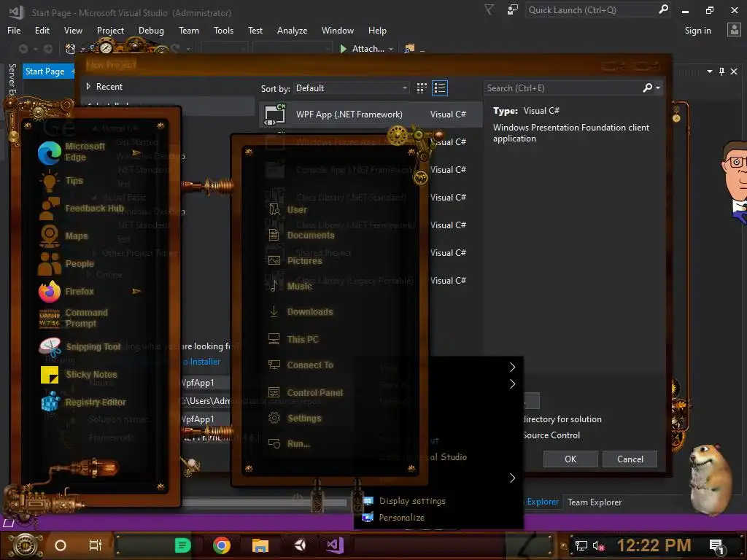The width and height of the screenshot is (747, 560).
Task: Open the Project menu
Action: coord(110,31)
